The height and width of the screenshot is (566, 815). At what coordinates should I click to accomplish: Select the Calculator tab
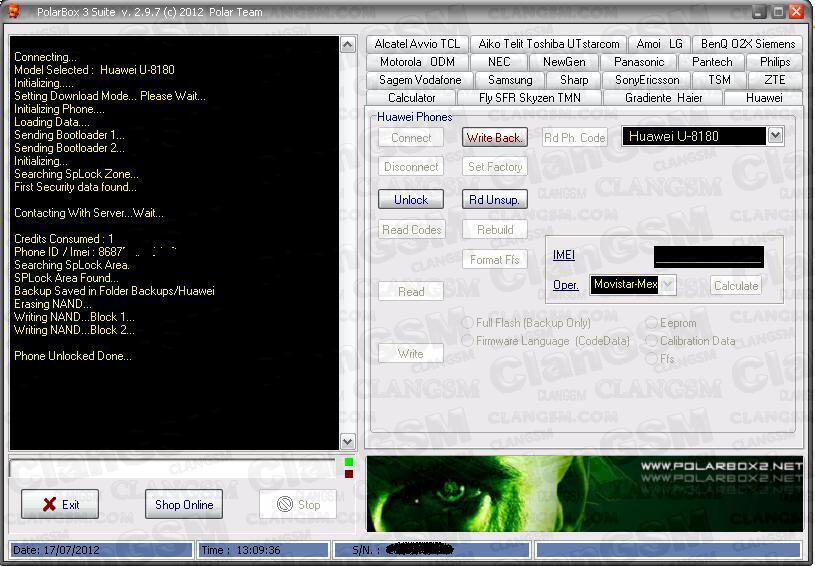[x=411, y=98]
